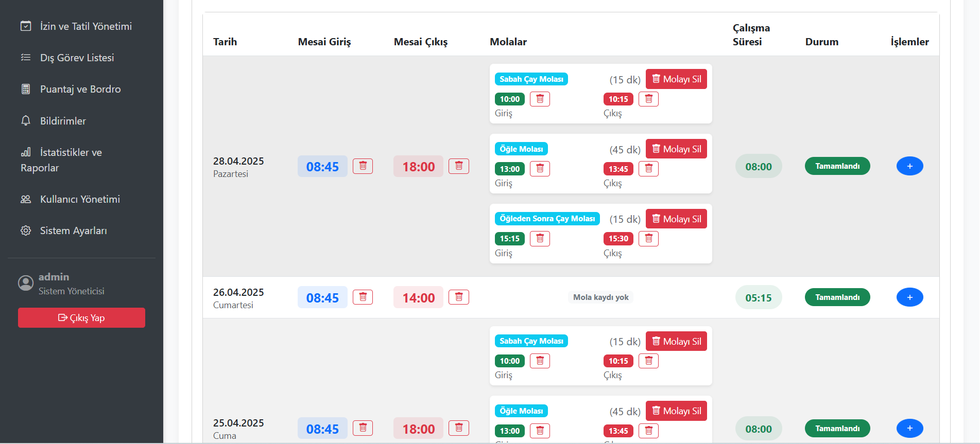The width and height of the screenshot is (980, 444).
Task: Delete the 10:00 entry of 28.04 Sabah Çay Molası
Action: pyautogui.click(x=540, y=99)
